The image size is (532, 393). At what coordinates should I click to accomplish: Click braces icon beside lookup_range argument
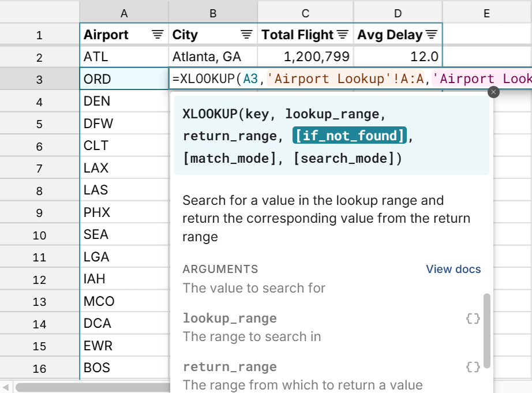473,318
